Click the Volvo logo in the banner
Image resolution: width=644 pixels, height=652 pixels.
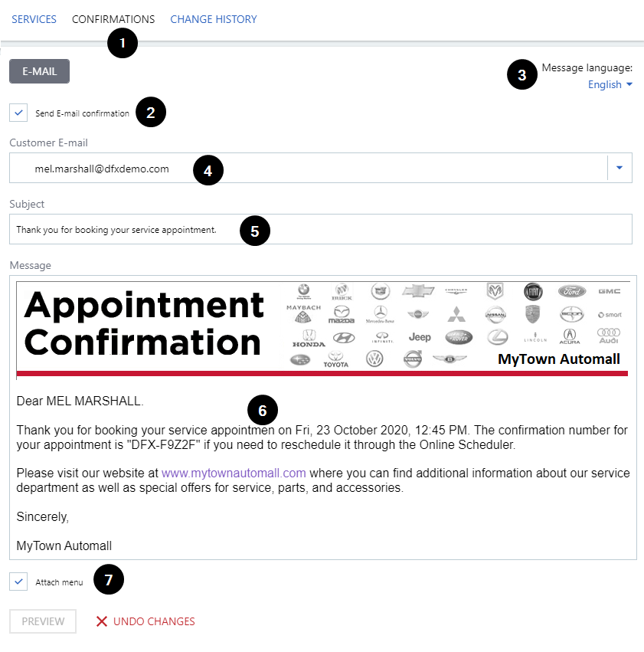coord(413,359)
